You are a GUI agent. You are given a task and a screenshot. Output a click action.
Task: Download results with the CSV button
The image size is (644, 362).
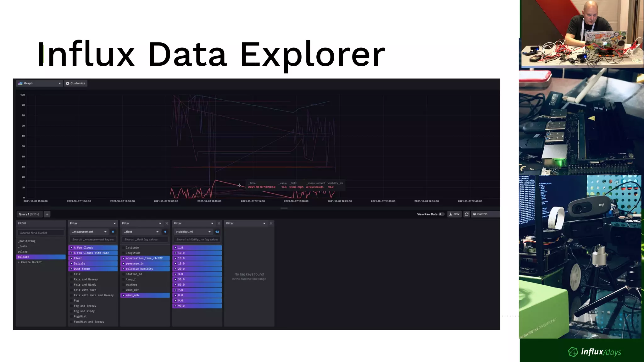pos(454,214)
